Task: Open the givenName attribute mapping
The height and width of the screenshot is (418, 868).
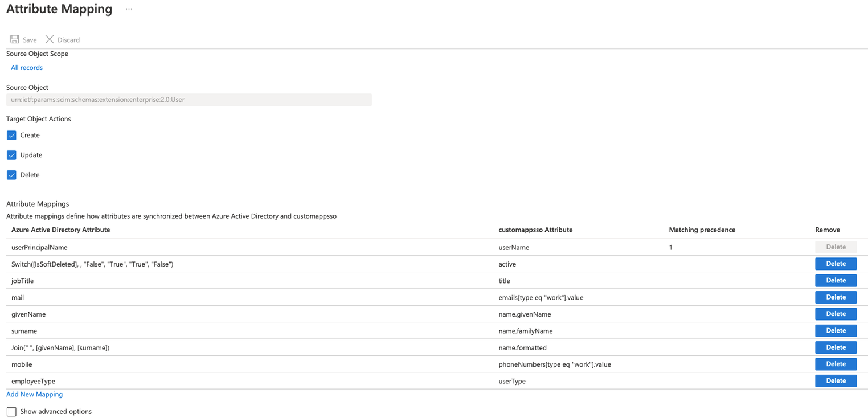Action: pos(28,314)
